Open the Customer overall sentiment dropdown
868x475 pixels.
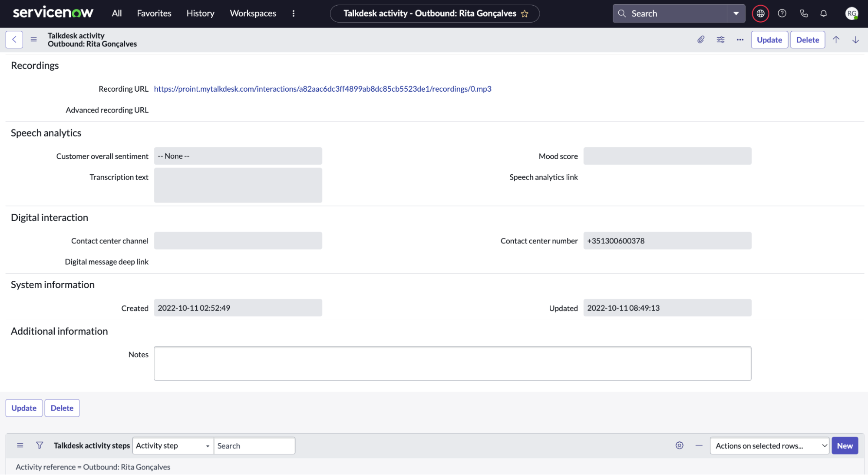pyautogui.click(x=238, y=156)
